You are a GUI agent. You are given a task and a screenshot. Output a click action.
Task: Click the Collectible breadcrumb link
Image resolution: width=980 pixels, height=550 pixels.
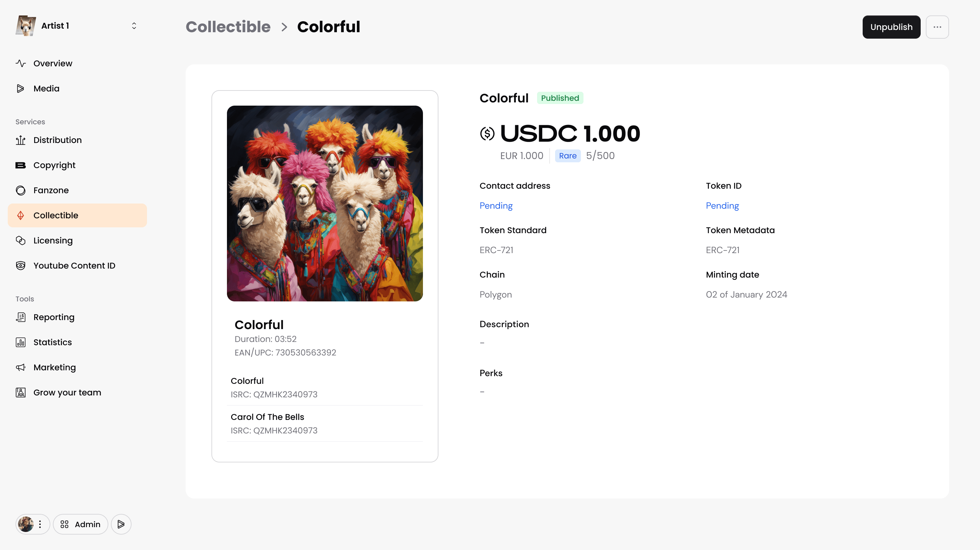228,27
